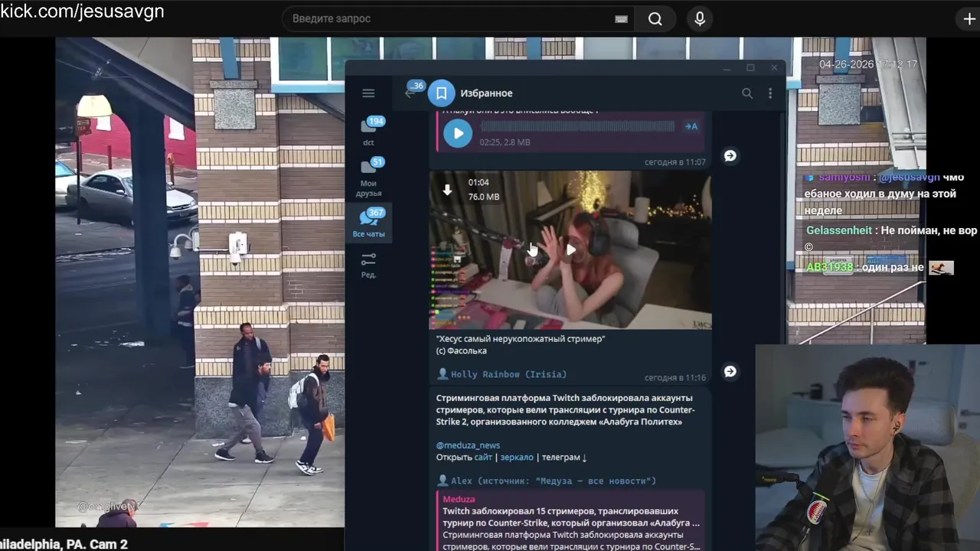This screenshot has width=980, height=551.
Task: Play the 02:25 voice message
Action: tap(458, 133)
